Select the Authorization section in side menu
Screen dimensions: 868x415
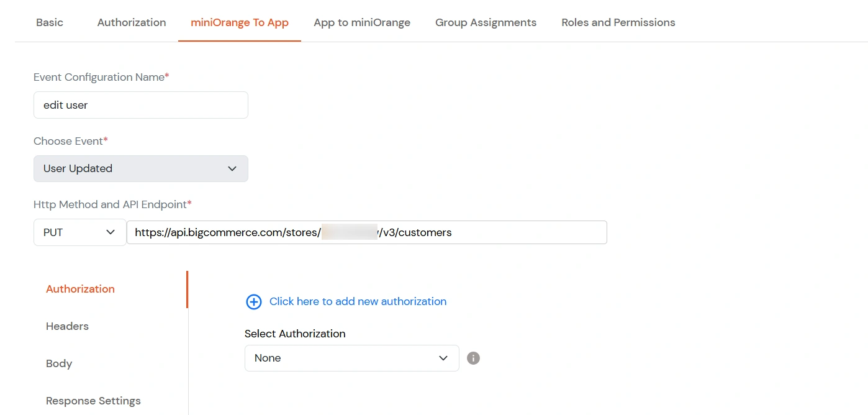[80, 289]
